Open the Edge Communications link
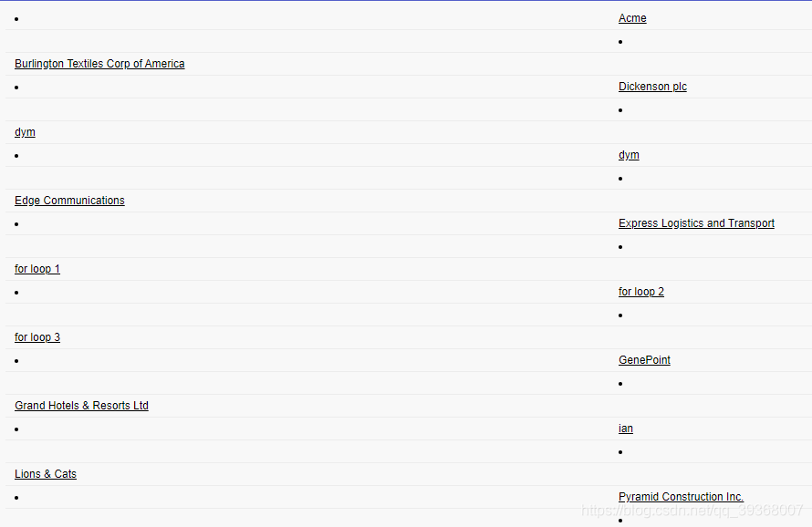Viewport: 812px width, 527px height. pos(69,200)
